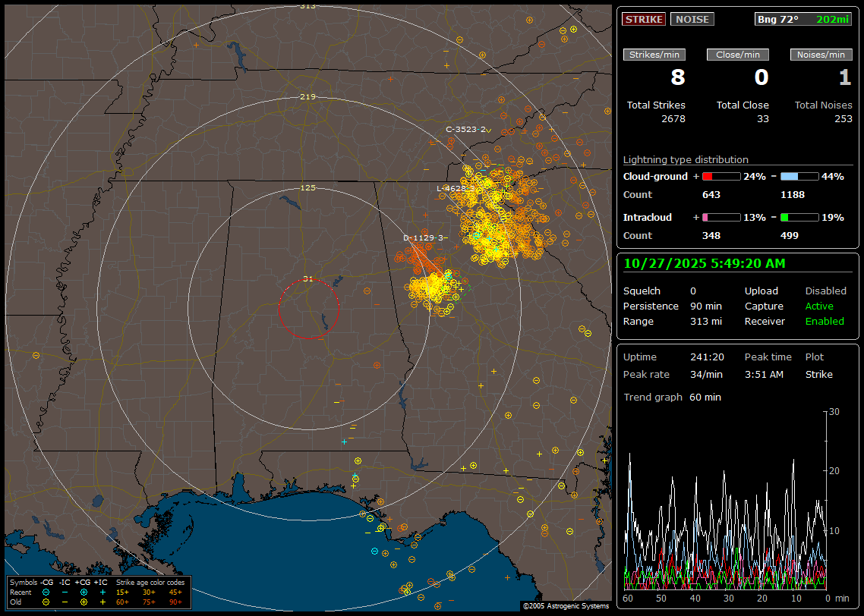Click the Close/min label button
The image size is (864, 616).
click(738, 55)
